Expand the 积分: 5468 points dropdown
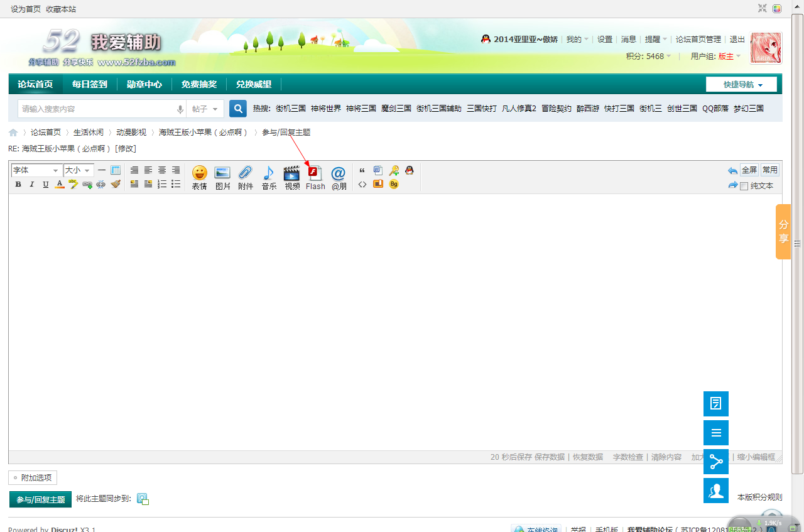The width and height of the screenshot is (804, 532). coord(649,56)
